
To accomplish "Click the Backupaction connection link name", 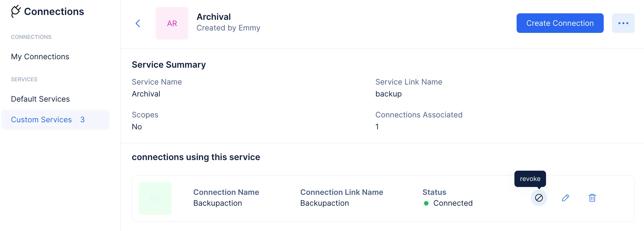I will (324, 203).
